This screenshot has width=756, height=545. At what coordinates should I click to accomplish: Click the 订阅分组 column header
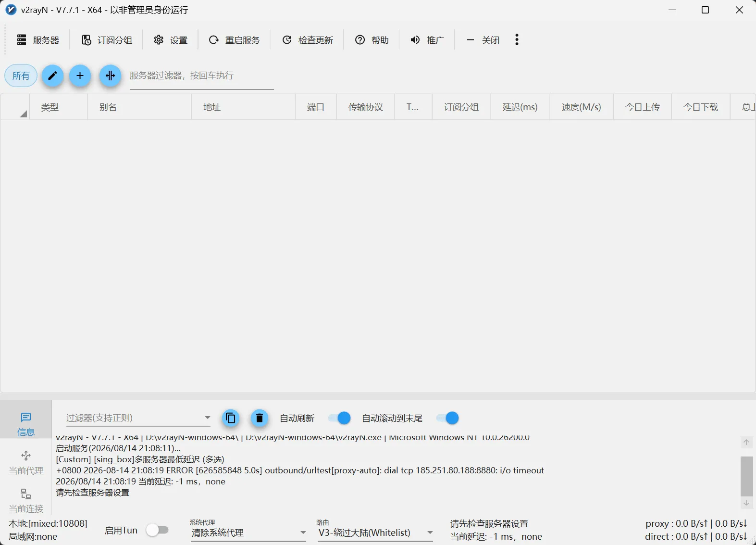[x=461, y=107]
